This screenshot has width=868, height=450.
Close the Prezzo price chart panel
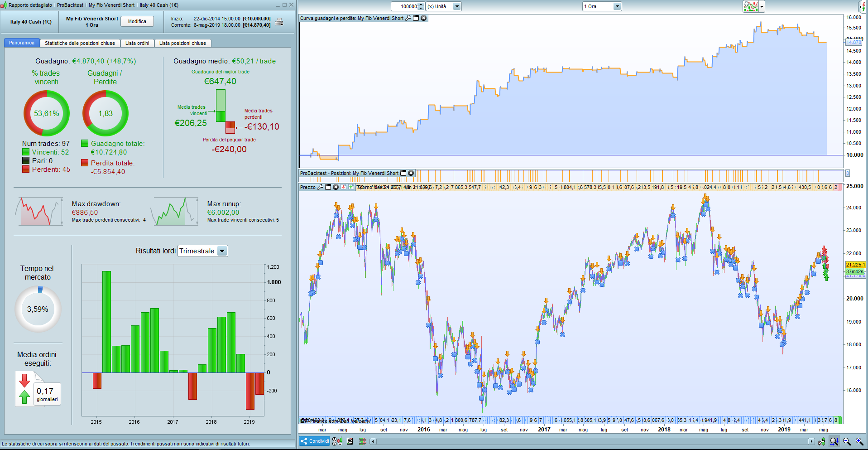pyautogui.click(x=336, y=187)
